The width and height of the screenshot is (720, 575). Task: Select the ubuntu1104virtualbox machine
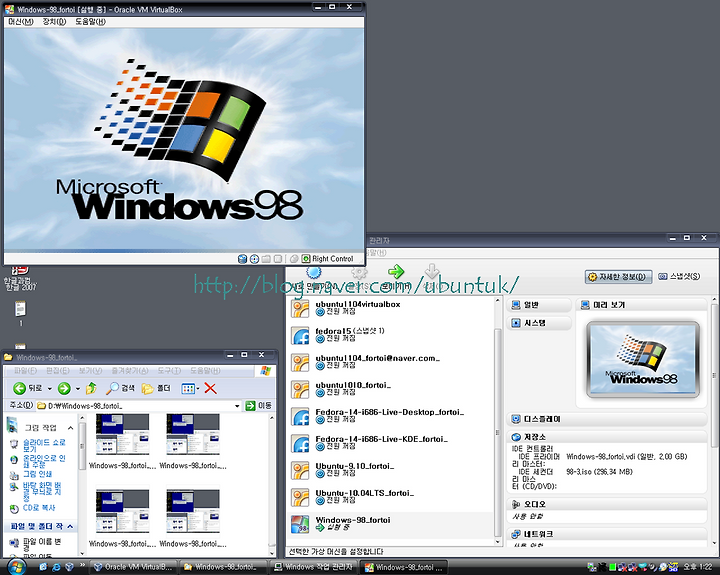tap(391, 308)
